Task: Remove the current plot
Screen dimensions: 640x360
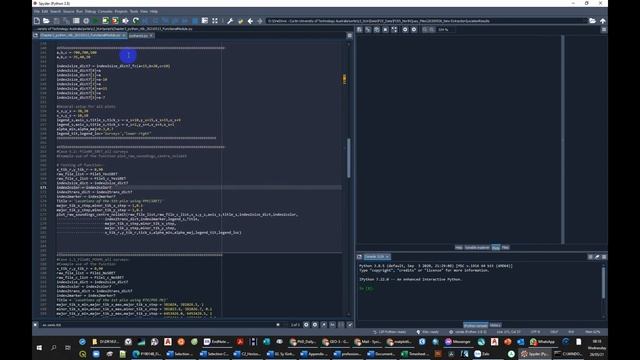Action: [x=385, y=29]
